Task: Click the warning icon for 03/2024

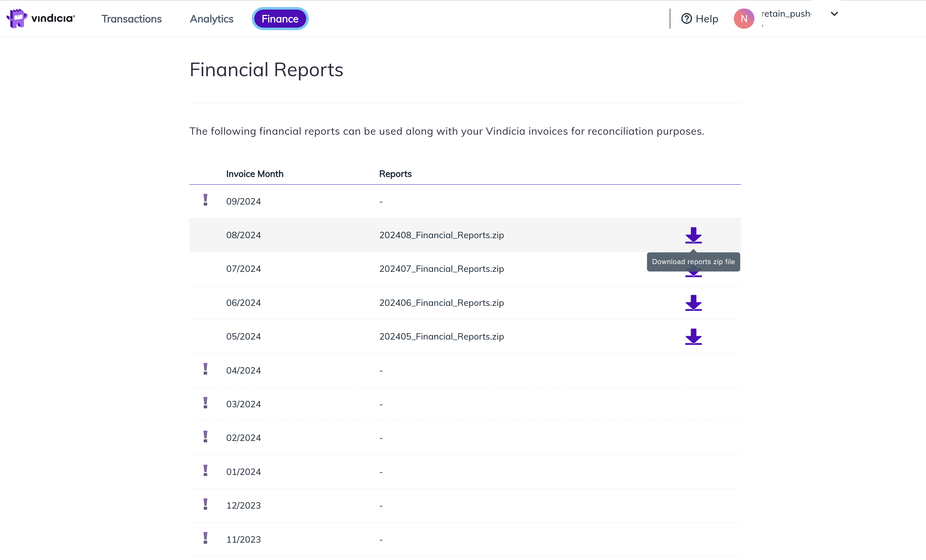Action: [205, 403]
